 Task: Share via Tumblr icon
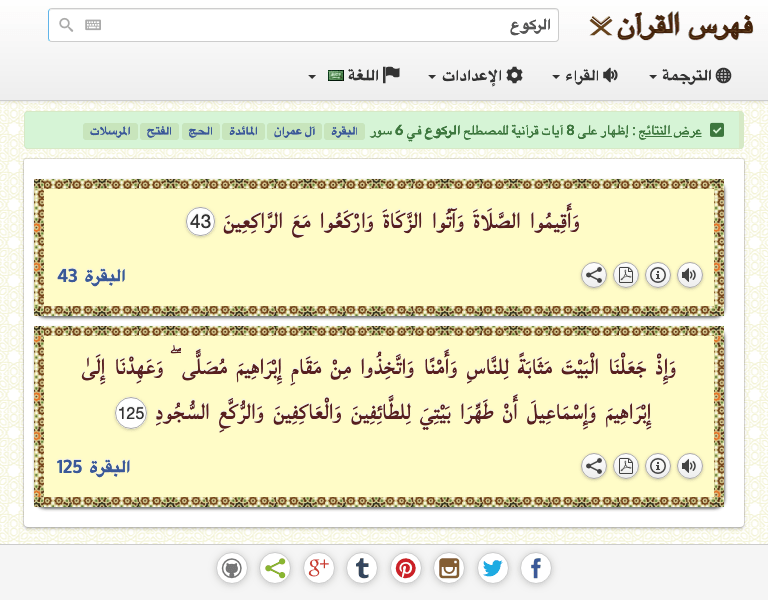click(x=362, y=569)
